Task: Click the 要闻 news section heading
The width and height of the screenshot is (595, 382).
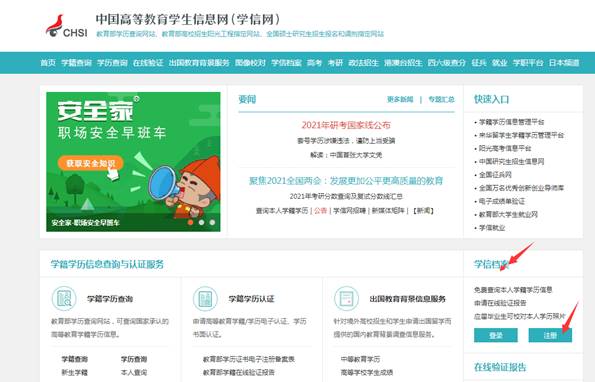Action: (x=247, y=99)
